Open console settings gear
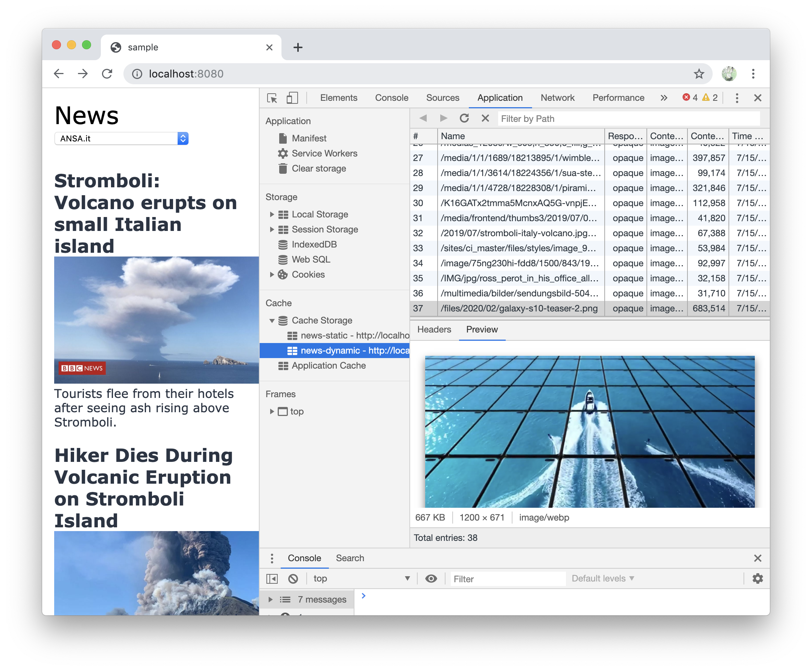 (757, 578)
